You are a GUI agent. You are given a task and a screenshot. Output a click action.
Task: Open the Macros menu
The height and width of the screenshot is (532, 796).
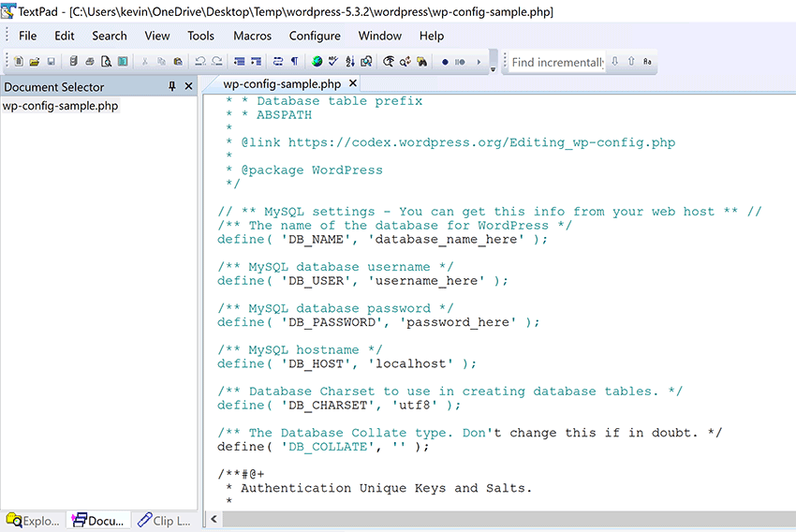(x=252, y=36)
